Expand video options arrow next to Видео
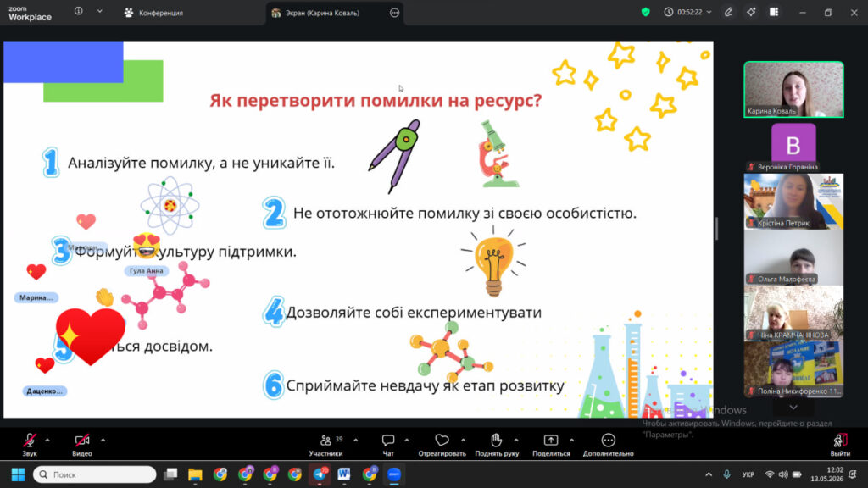The width and height of the screenshot is (868, 488). (103, 441)
